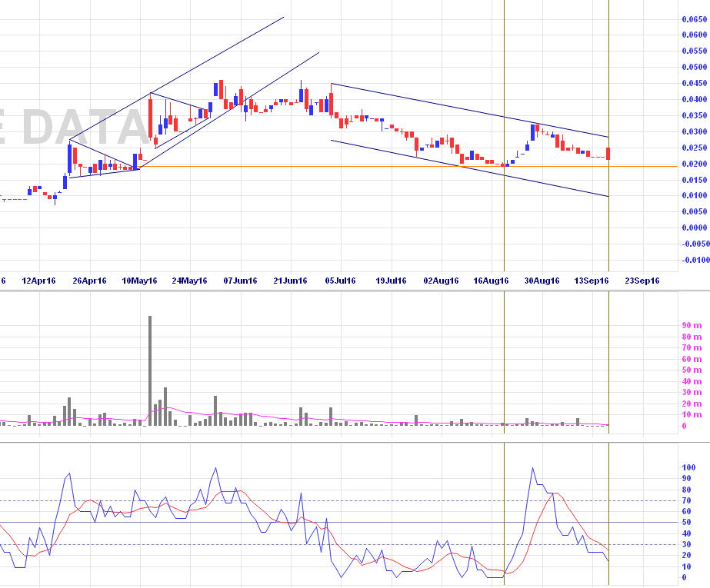Select the -0.0050 price axis value

click(695, 244)
